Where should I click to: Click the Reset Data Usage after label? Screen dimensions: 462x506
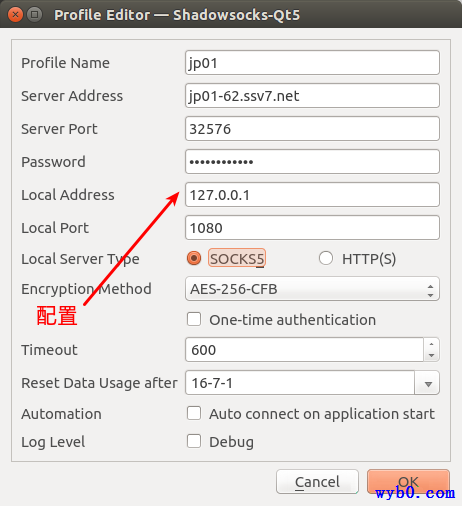tap(99, 383)
